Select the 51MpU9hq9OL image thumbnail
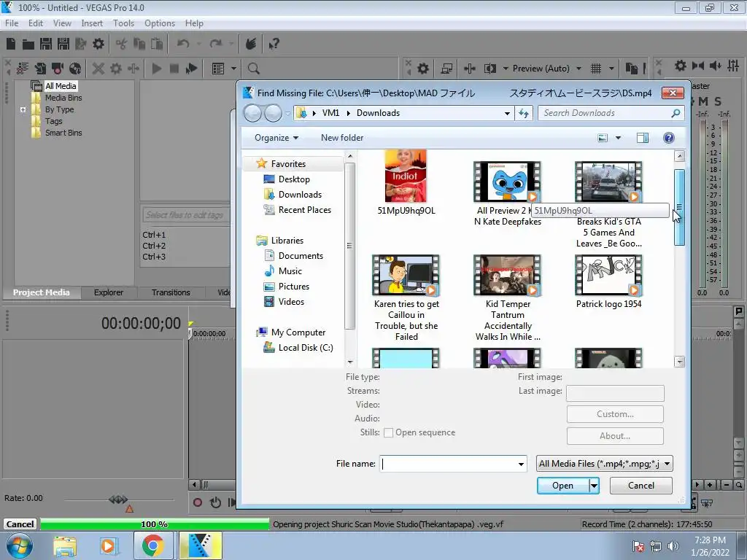 406,176
